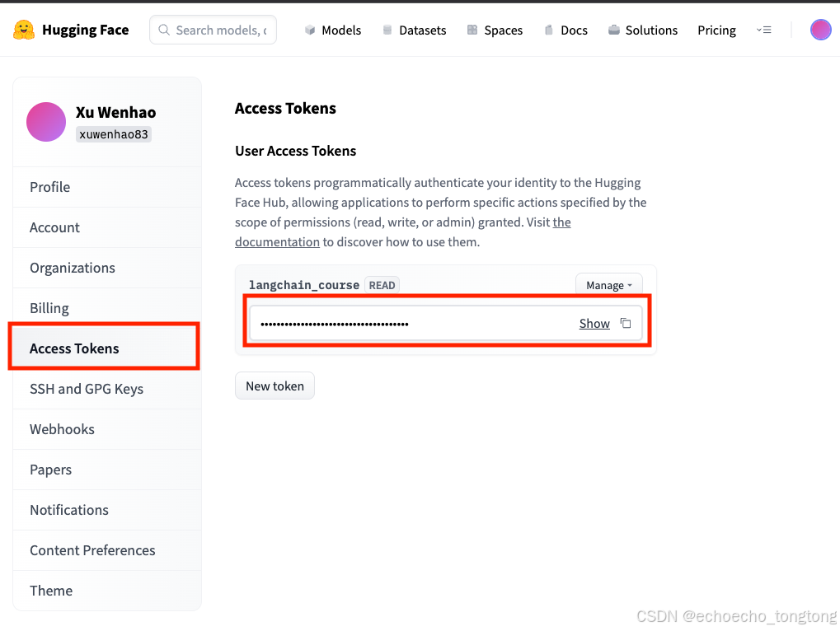Image resolution: width=840 pixels, height=631 pixels.
Task: Click the Hugging Face emoji logo
Action: pos(24,30)
